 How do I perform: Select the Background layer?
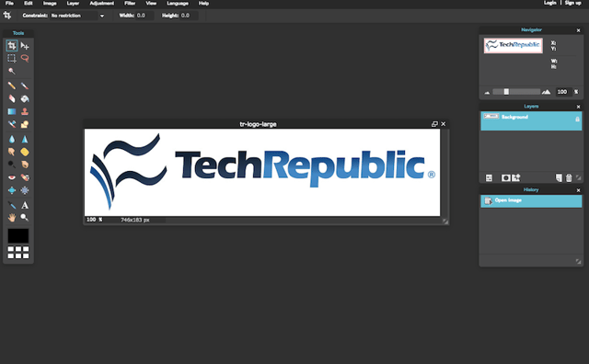531,120
